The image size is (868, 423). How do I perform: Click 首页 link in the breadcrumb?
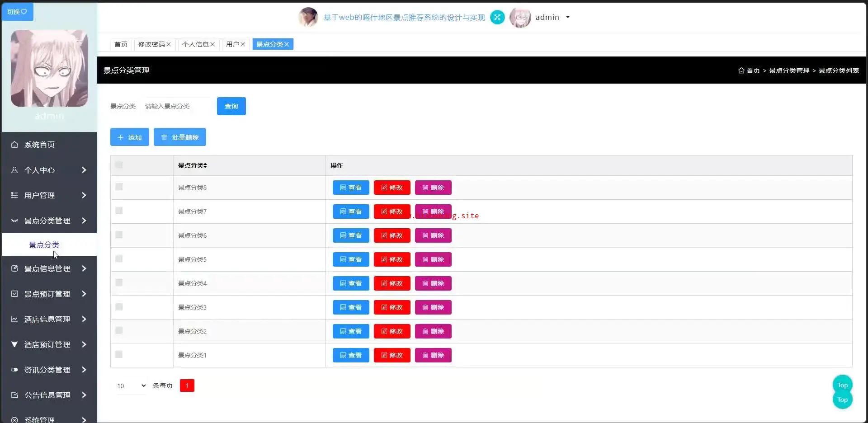753,70
